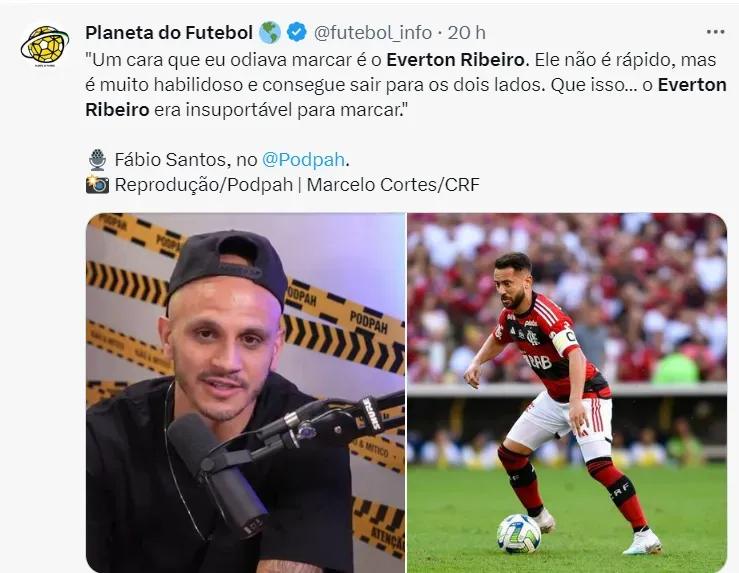Viewport: 739px width, 573px height.
Task: Open the three-dot more options menu
Action: (715, 32)
